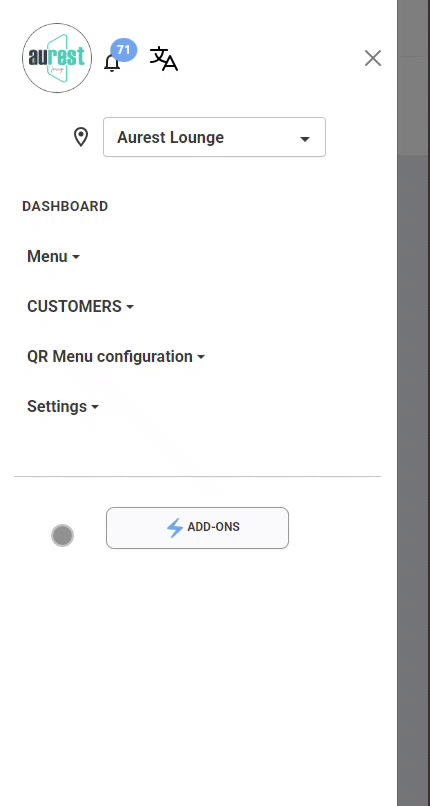Click the lightning bolt icon in ADD-ONS

point(175,528)
